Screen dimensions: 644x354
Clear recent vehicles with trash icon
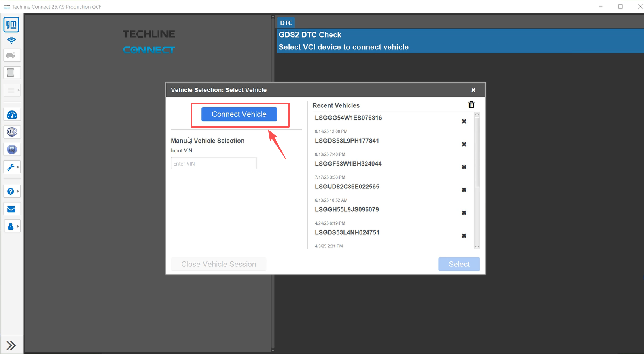[x=471, y=105]
